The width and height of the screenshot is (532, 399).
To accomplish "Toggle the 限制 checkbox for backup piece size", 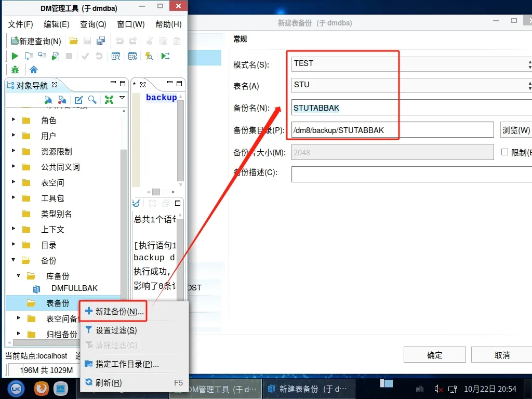I will [x=504, y=152].
